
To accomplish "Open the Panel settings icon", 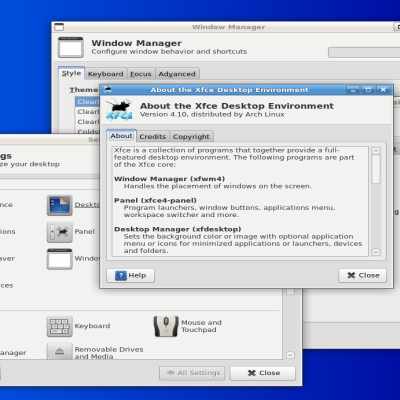I will [x=59, y=232].
